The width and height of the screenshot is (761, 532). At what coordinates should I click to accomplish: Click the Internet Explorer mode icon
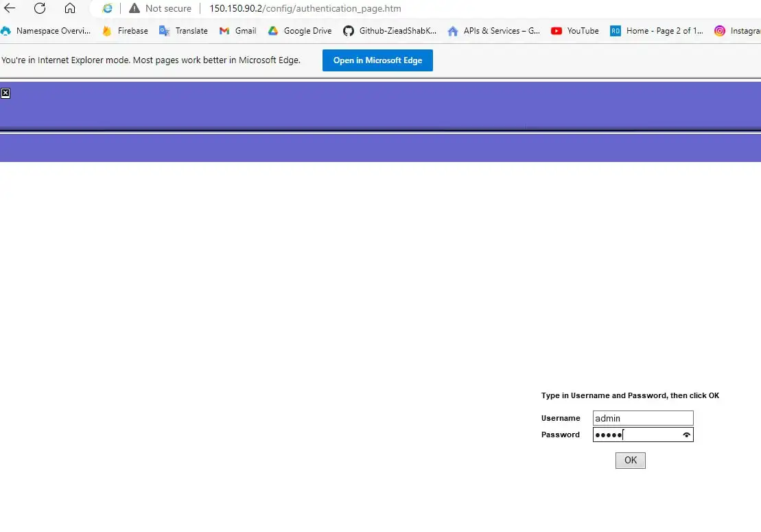107,8
